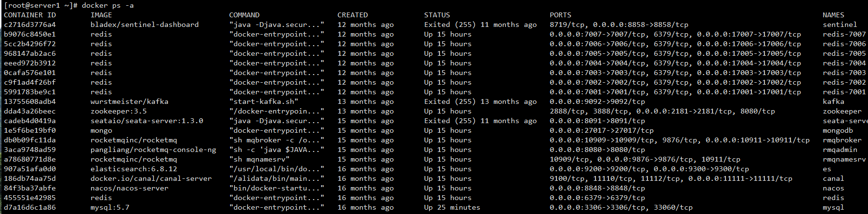
Task: Click image name pangliang/rocketmq-console-ng
Action: (153, 150)
